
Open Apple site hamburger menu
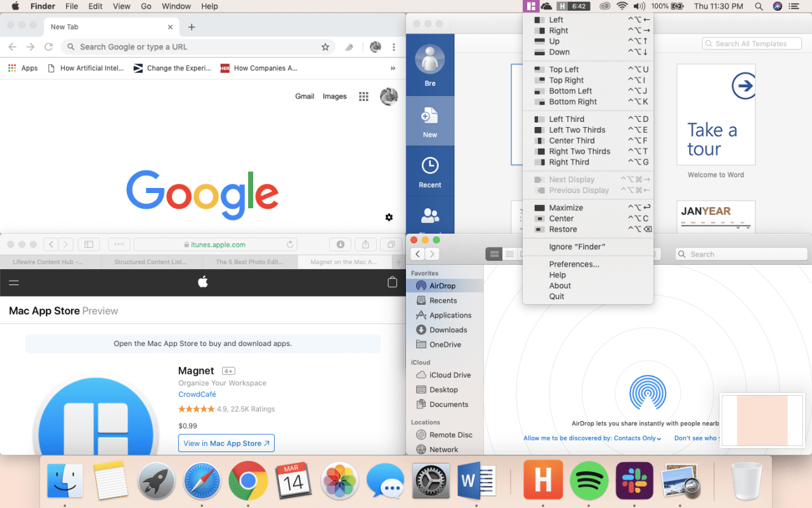click(x=14, y=283)
